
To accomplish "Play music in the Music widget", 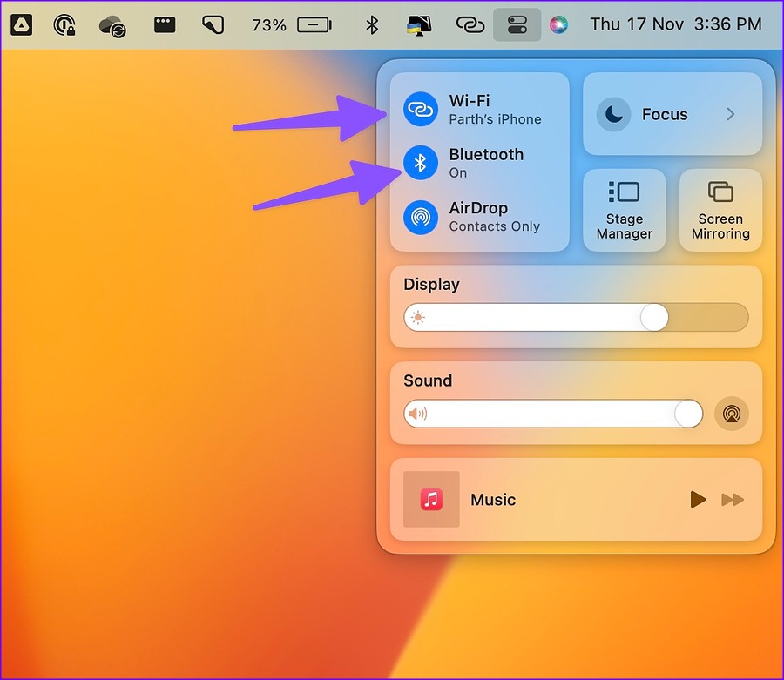I will [698, 499].
